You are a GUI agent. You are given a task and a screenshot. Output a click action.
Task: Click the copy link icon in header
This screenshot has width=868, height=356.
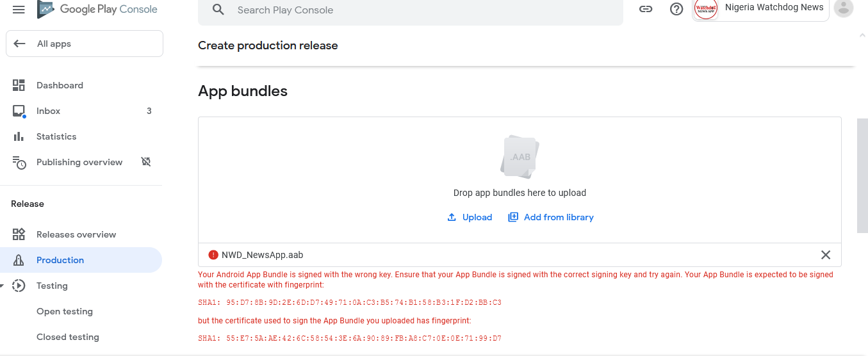646,10
